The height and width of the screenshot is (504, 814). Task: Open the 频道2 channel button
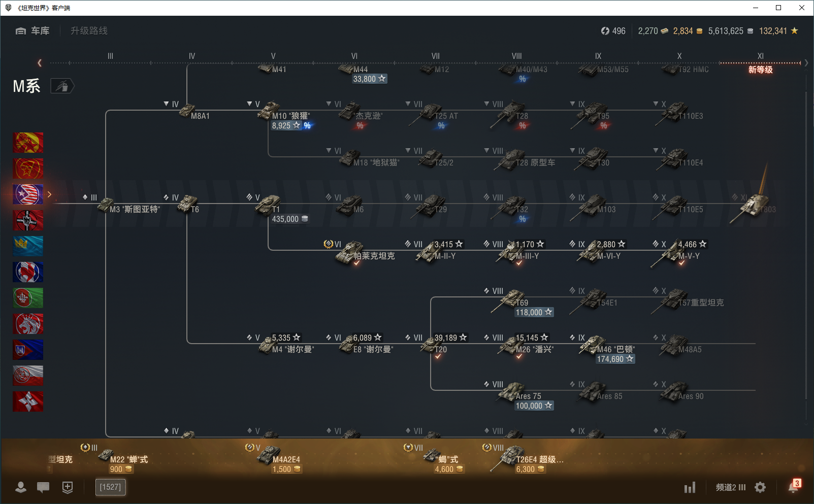click(730, 487)
